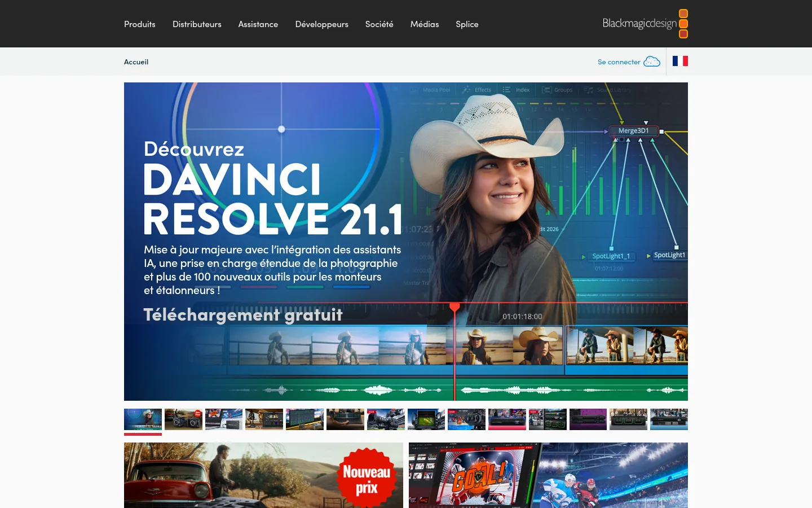Click the Téléchargement gratuit text on banner

pyautogui.click(x=243, y=314)
